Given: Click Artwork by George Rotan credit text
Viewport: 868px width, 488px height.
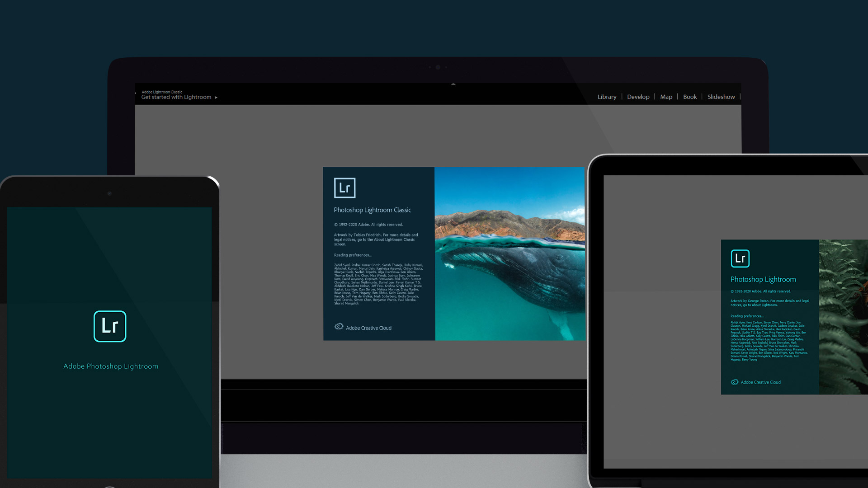Looking at the screenshot, I should coord(769,303).
